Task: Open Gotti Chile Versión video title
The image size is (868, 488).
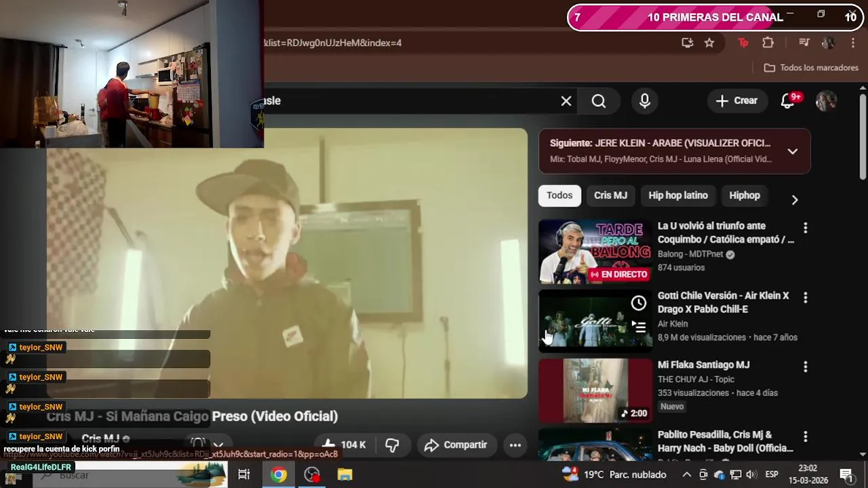Action: point(724,302)
